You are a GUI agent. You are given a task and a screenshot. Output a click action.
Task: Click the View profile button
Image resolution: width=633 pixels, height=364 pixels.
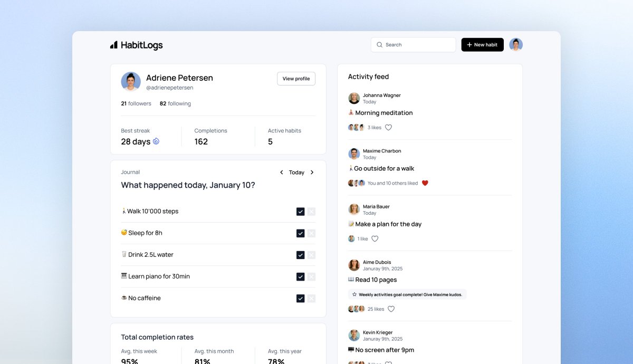(x=296, y=79)
